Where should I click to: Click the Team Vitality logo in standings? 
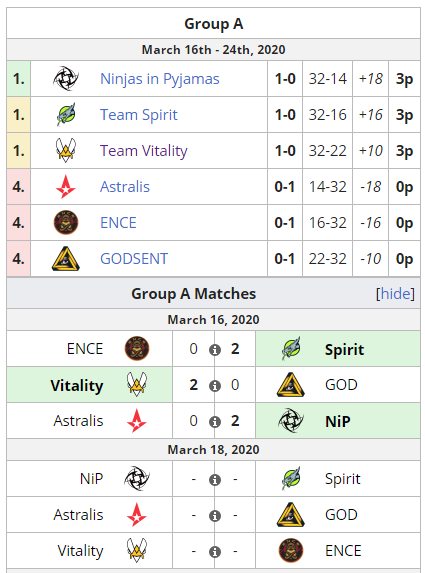click(66, 150)
